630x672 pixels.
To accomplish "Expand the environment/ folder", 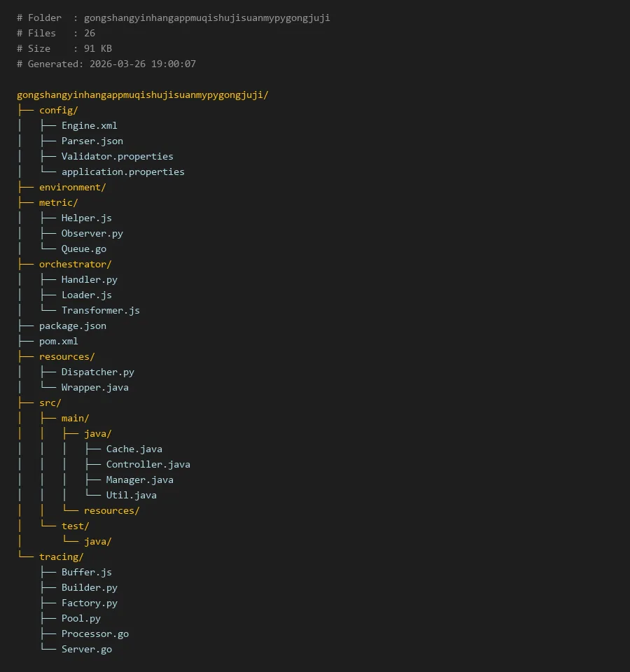I will pyautogui.click(x=72, y=187).
